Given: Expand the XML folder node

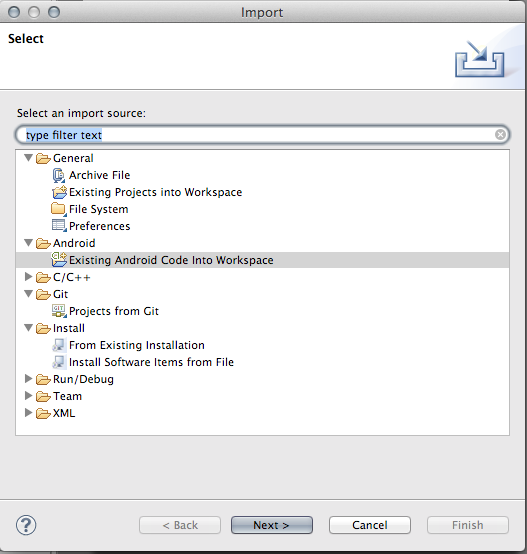Looking at the screenshot, I should (29, 413).
